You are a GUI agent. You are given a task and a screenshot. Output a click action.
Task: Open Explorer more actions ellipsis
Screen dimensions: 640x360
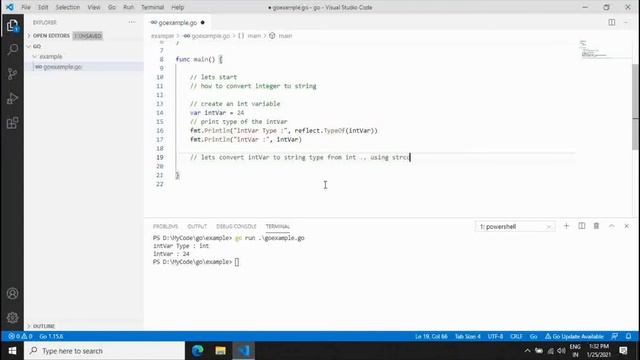tap(132, 22)
